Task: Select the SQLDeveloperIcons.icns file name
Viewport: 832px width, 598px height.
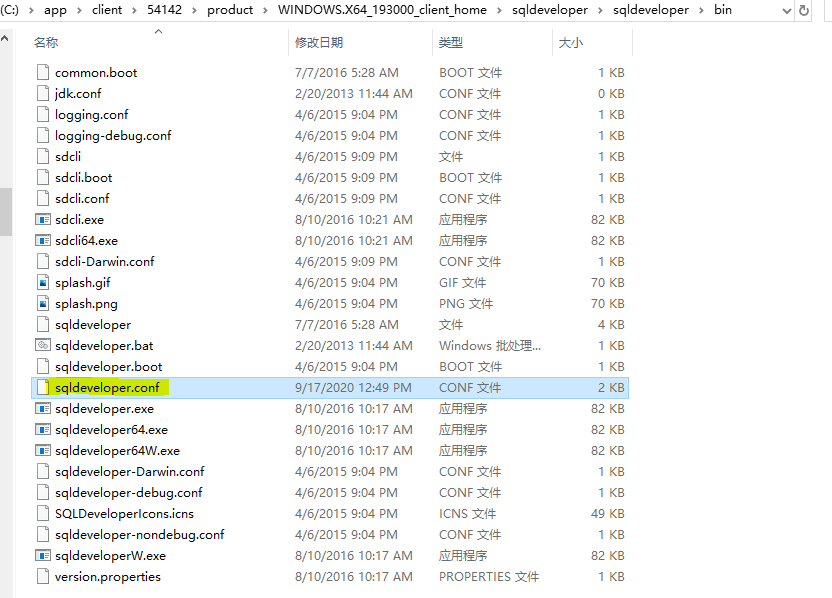Action: click(124, 514)
